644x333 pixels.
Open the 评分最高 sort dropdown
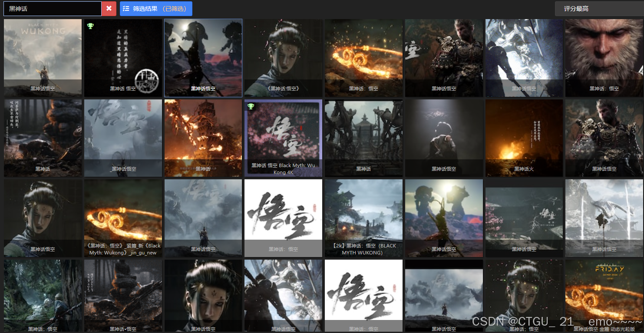[599, 9]
